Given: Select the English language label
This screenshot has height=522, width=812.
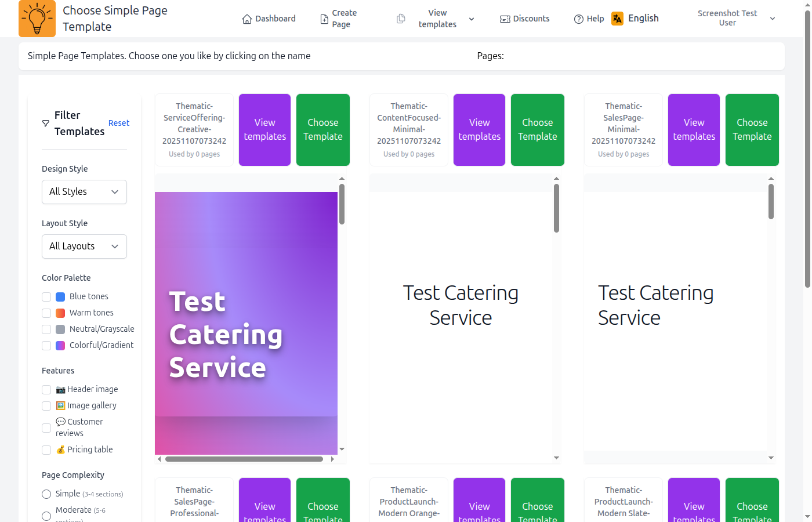Looking at the screenshot, I should 643,19.
